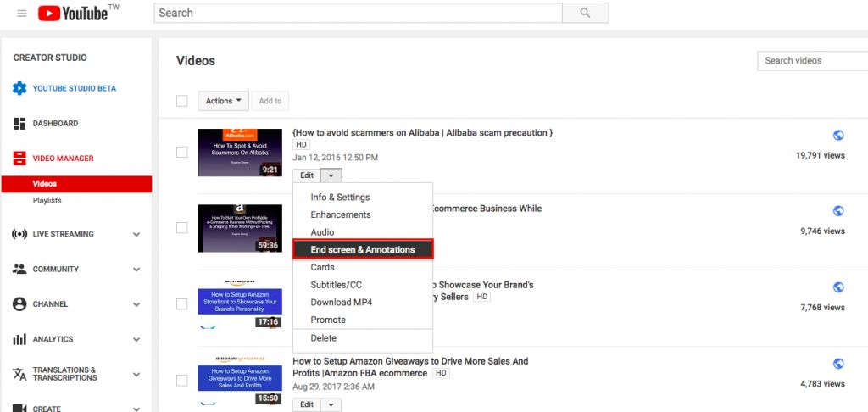Choose End screen & Annotations
The image size is (868, 412).
pos(363,250)
